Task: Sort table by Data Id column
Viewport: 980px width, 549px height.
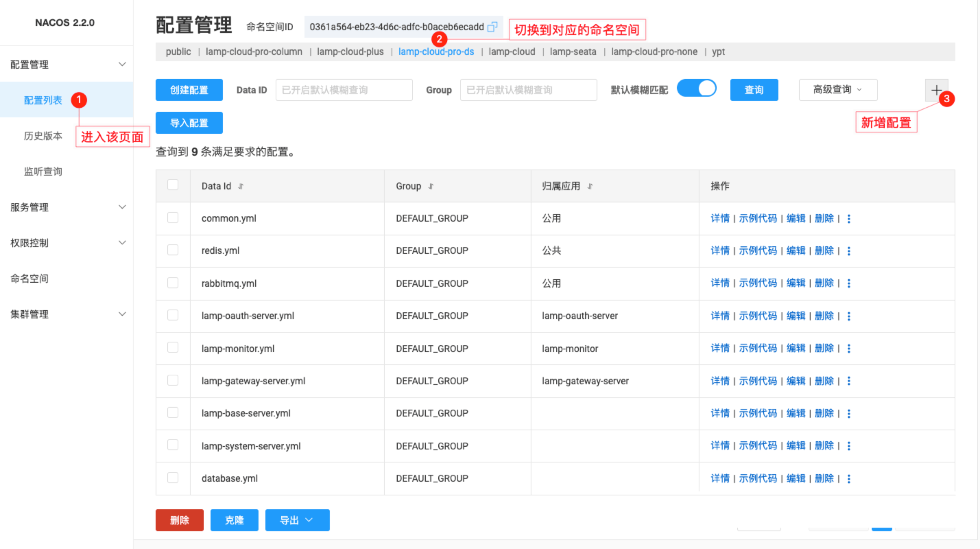Action: (241, 186)
